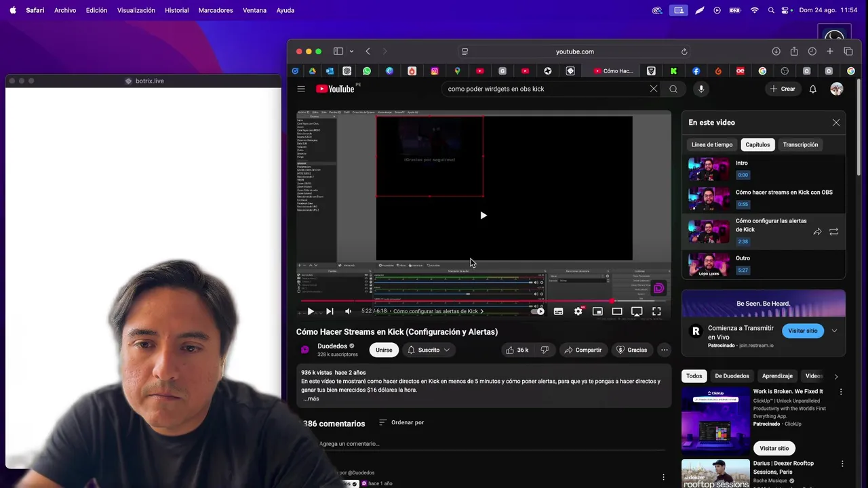
Task: Jump to the Outro chapter
Action: [x=764, y=264]
